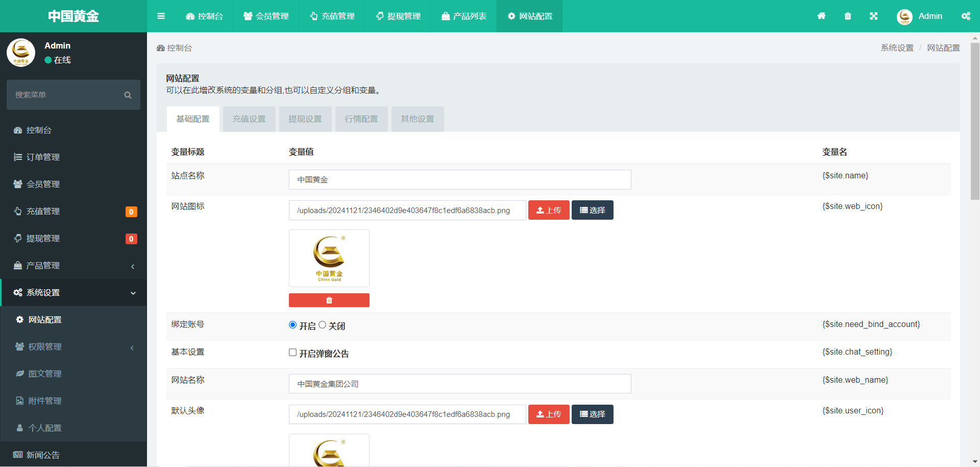The height and width of the screenshot is (467, 980).
Task: Switch to the 充值设置 tab
Action: tap(249, 119)
